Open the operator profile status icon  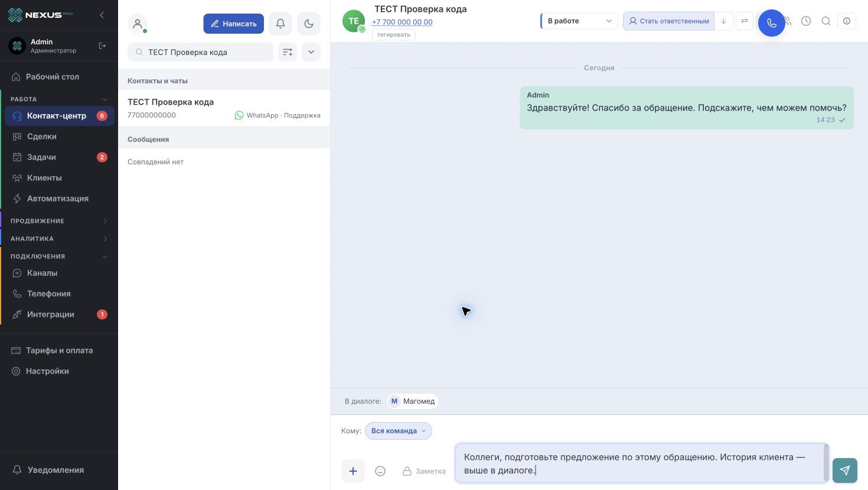tap(138, 24)
